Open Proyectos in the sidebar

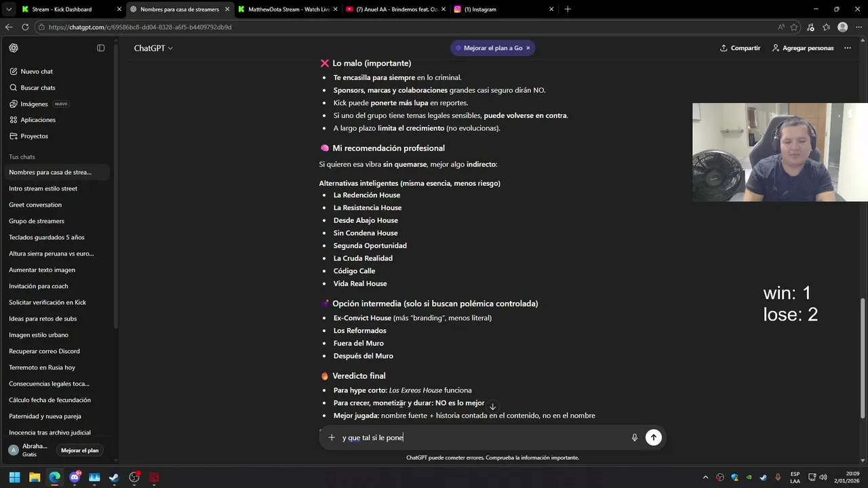(x=34, y=136)
